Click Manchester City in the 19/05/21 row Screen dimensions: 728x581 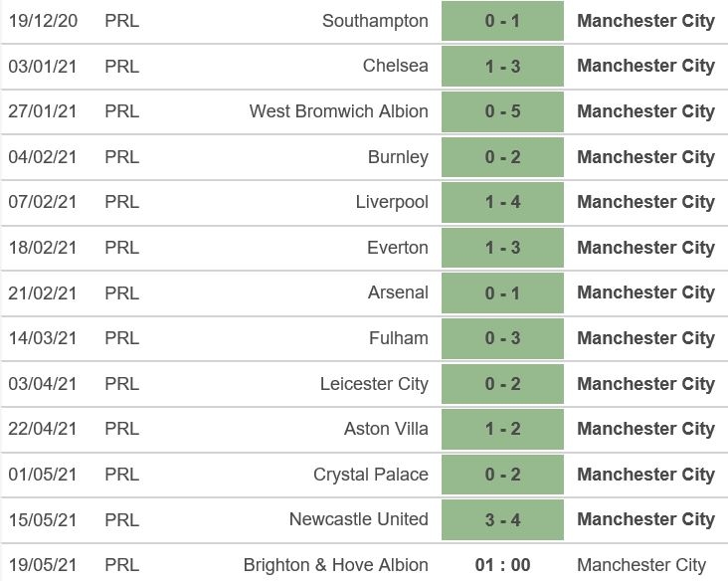641,565
